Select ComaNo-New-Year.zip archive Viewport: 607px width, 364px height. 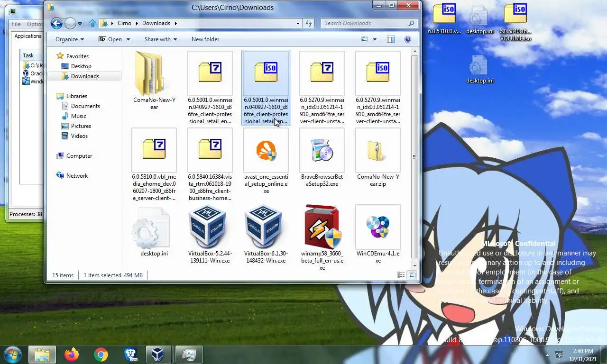click(x=378, y=158)
